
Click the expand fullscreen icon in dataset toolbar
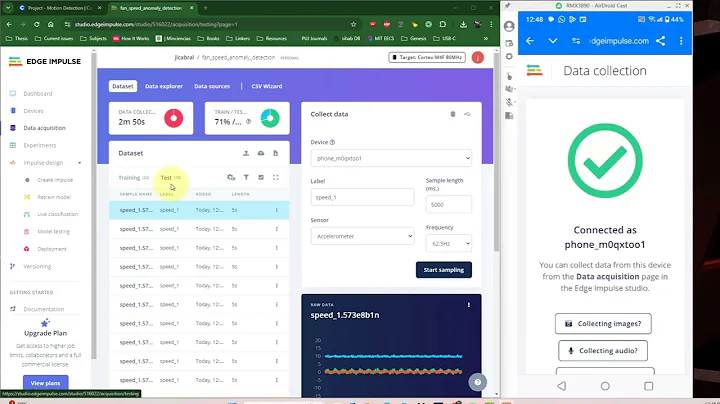tap(276, 178)
